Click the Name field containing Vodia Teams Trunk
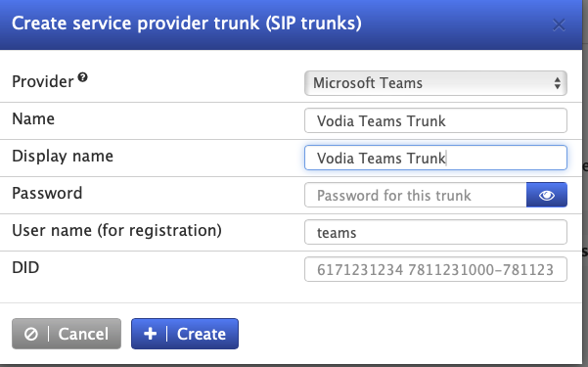This screenshot has height=367, width=588. pos(435,120)
